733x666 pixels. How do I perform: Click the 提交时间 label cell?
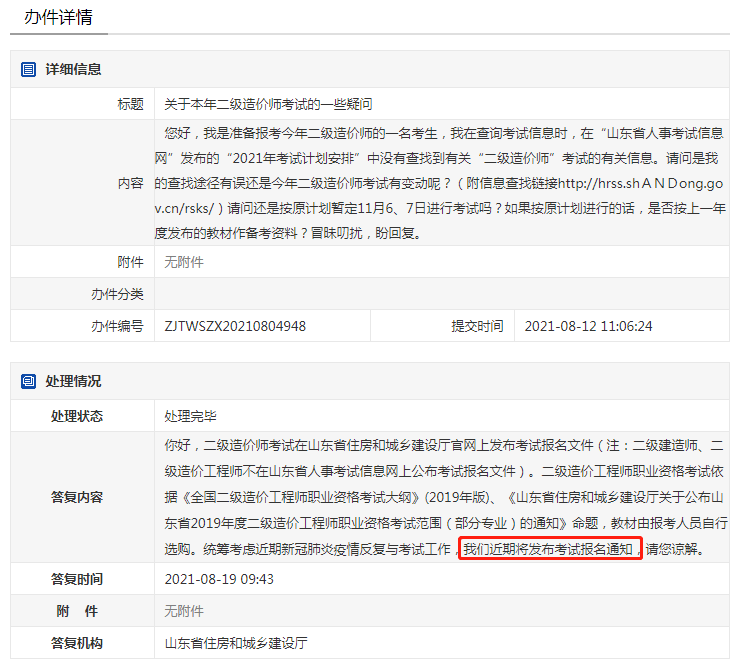(x=477, y=326)
